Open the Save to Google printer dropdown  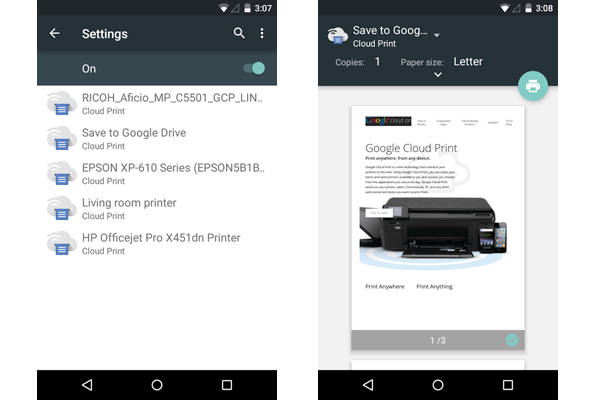[436, 35]
